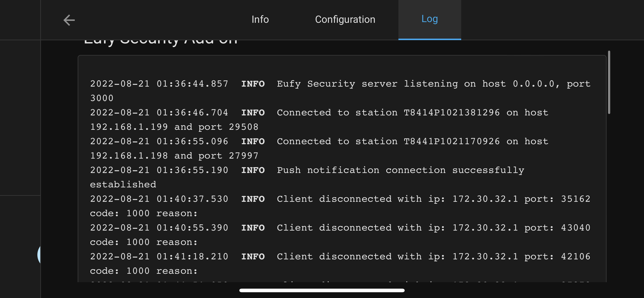Open the Configuration tab
Viewport: 644px width, 298px height.
pyautogui.click(x=345, y=19)
